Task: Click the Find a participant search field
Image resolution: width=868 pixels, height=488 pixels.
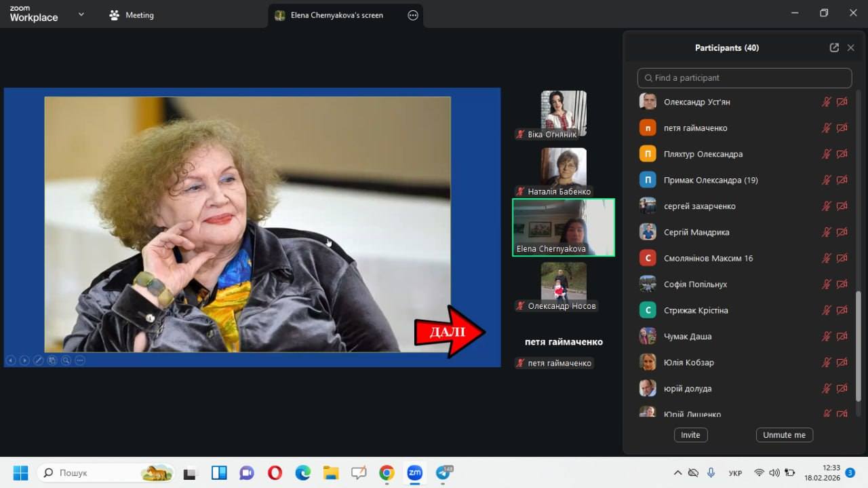Action: pyautogui.click(x=745, y=78)
